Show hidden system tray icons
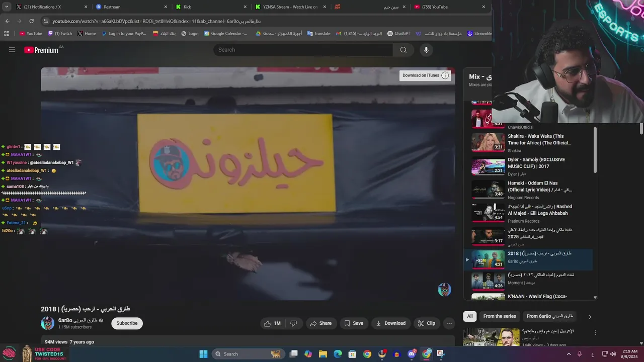Image resolution: width=644 pixels, height=362 pixels. click(x=569, y=354)
